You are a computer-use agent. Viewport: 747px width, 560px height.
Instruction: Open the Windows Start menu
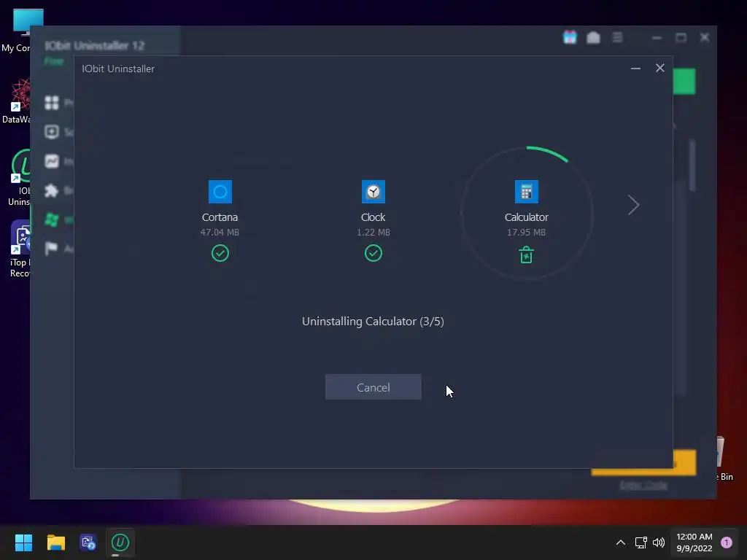[x=23, y=542]
